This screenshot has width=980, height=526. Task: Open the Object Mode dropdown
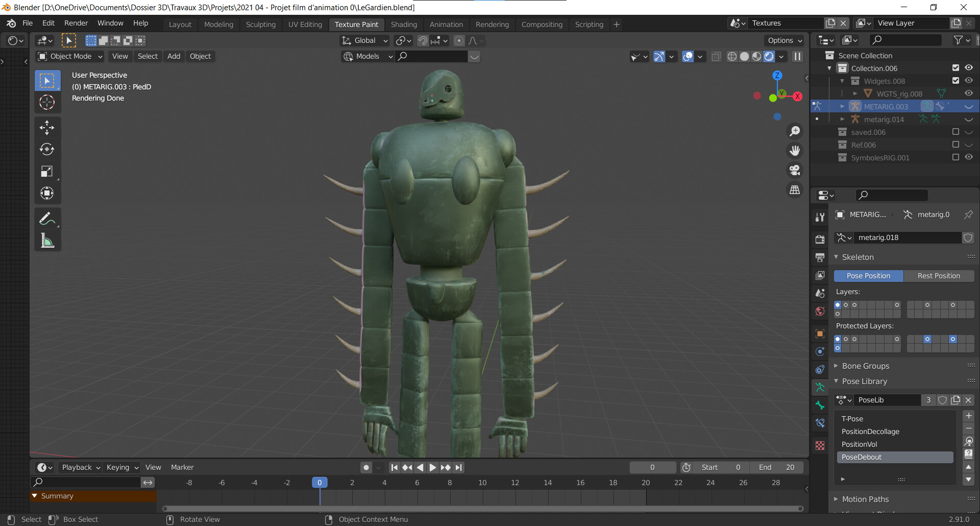click(x=69, y=56)
